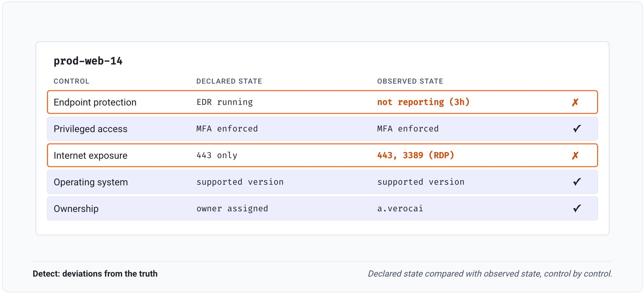Click the red X on Endpoint protection row
Image resolution: width=644 pixels, height=294 pixels.
[575, 102]
